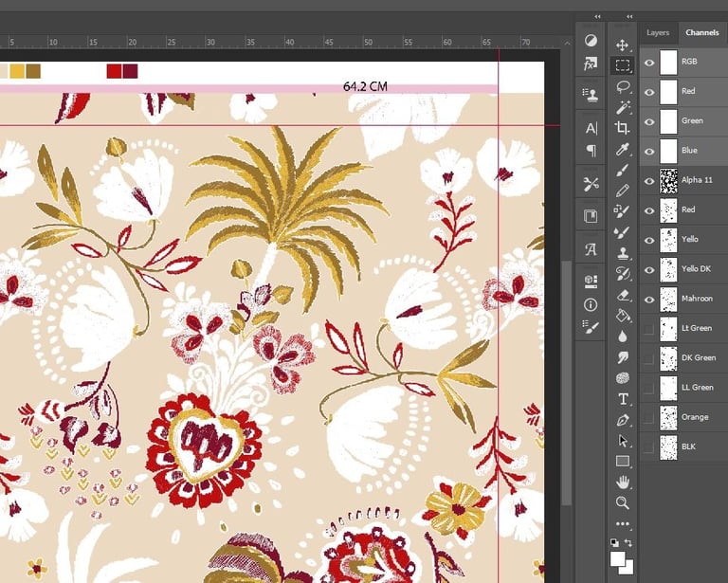
Task: Collapse the icon panel dock arrows
Action: click(x=597, y=17)
